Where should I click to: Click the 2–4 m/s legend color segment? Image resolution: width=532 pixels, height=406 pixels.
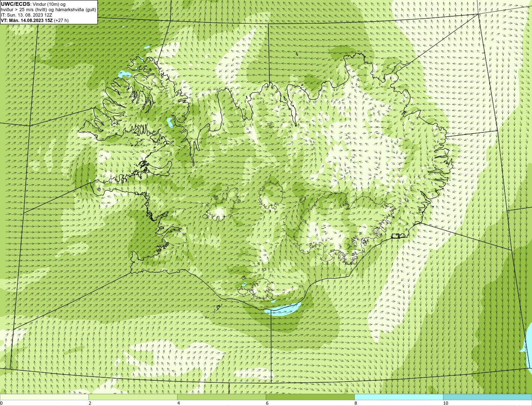pyautogui.click(x=133, y=397)
